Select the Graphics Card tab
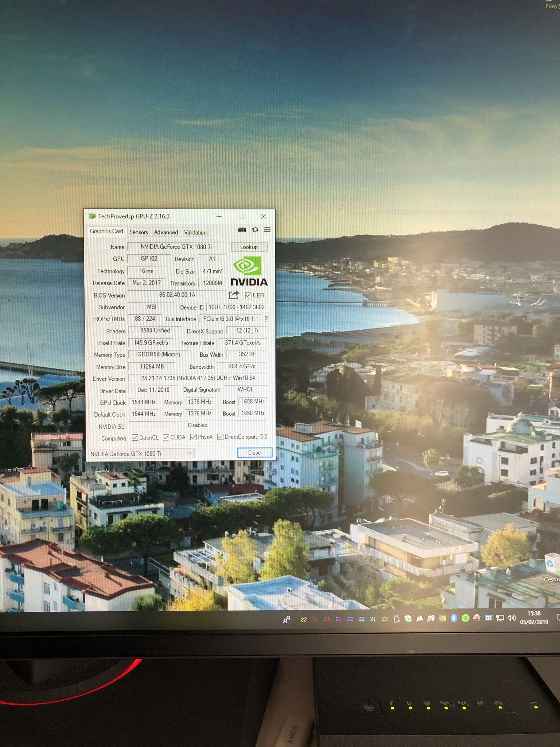Viewport: 560px width, 747px height. tap(106, 231)
